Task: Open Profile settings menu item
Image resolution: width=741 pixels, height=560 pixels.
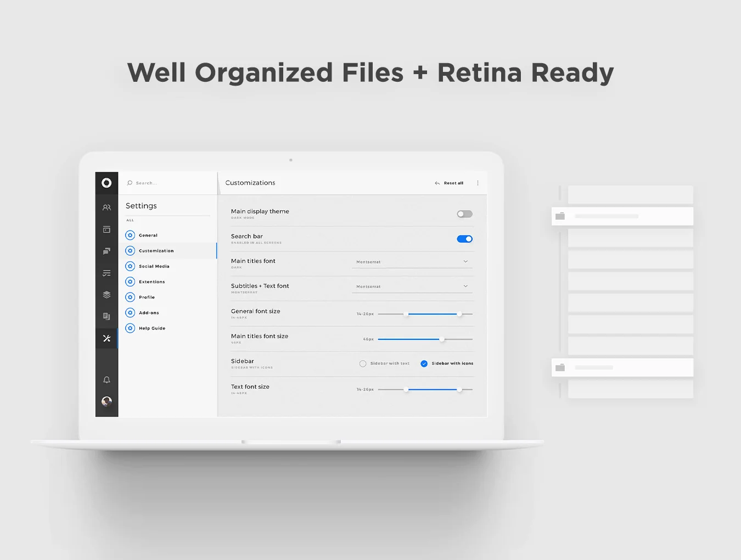Action: [167, 297]
